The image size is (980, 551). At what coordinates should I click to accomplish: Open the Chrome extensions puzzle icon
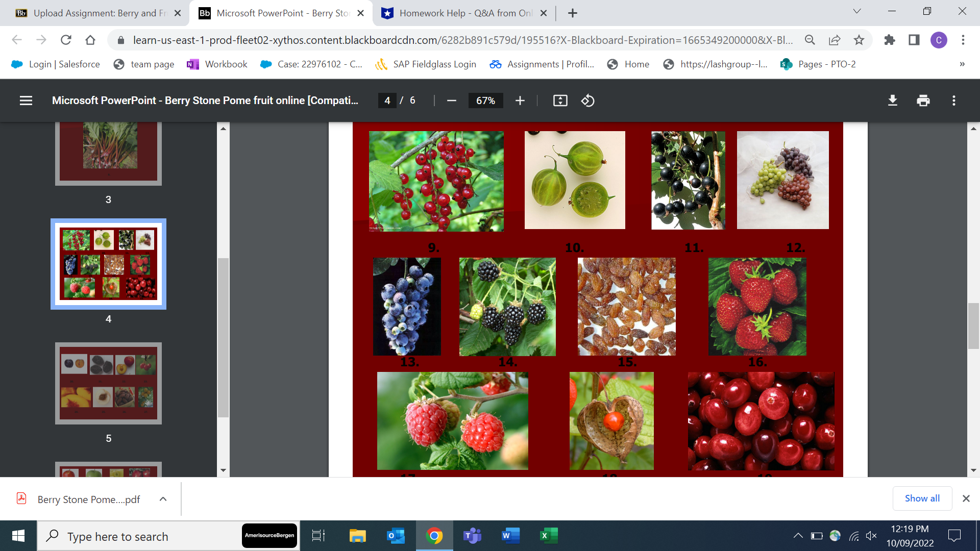(890, 40)
